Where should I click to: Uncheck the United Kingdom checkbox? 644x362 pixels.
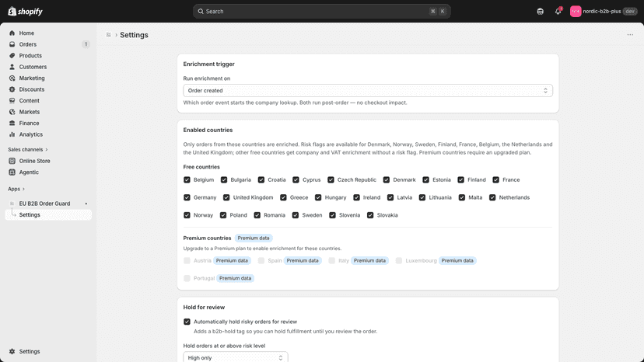pos(226,197)
